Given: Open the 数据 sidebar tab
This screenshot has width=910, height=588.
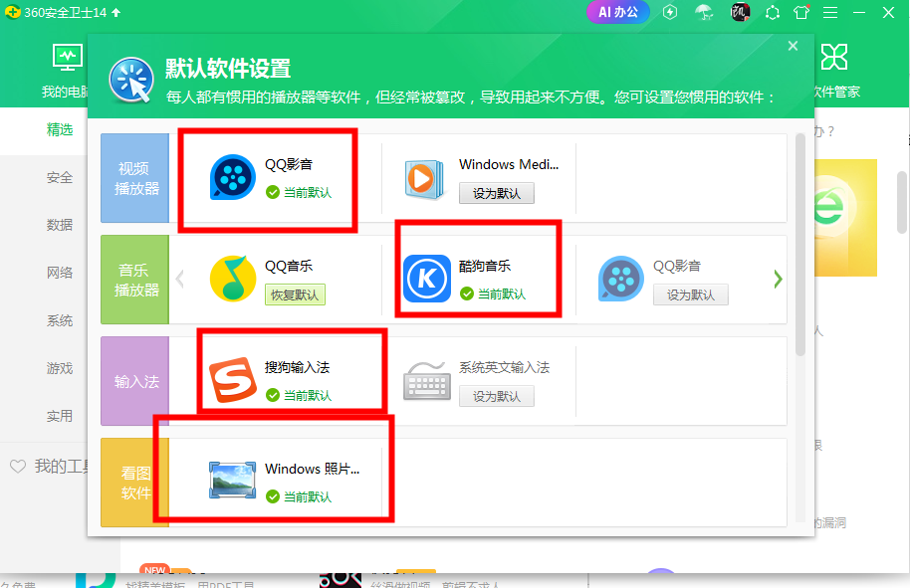Looking at the screenshot, I should coord(60,225).
